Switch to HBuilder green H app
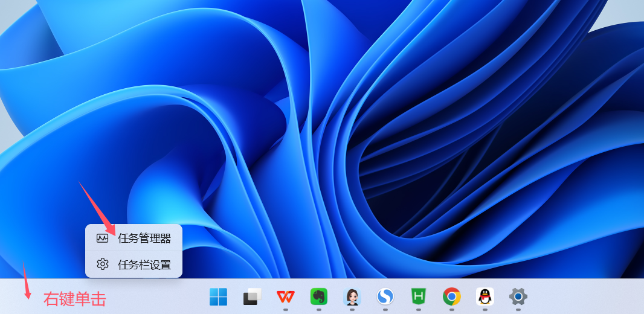 click(x=418, y=296)
